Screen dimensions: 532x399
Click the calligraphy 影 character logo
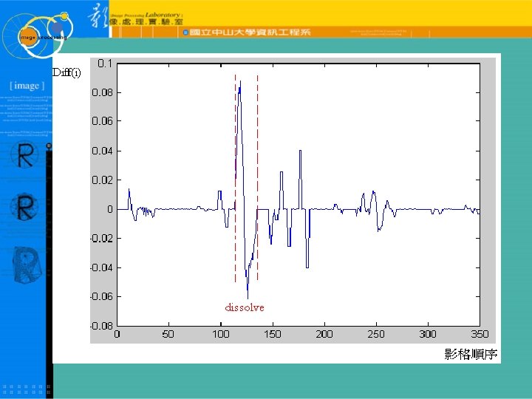pyautogui.click(x=98, y=16)
